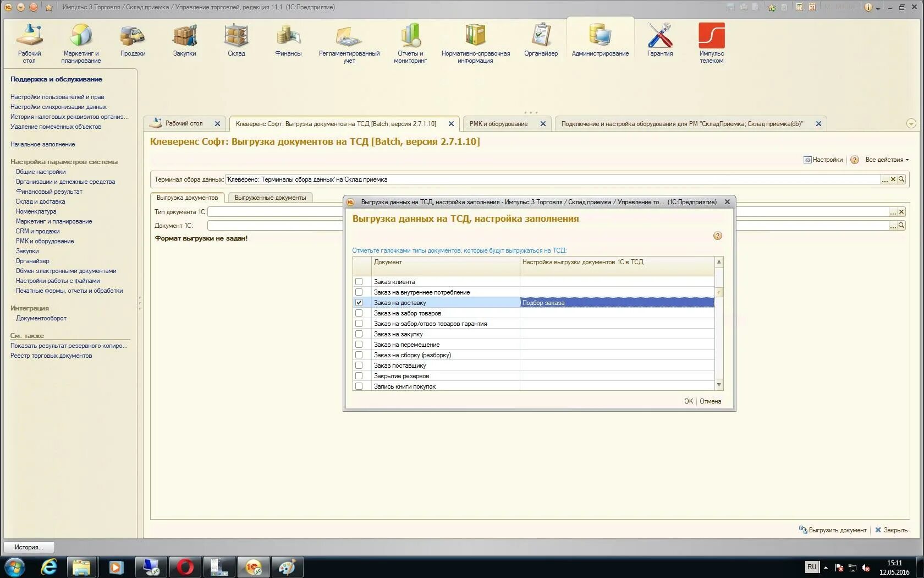This screenshot has width=924, height=578.
Task: Click search icon in Документ 1С field
Action: click(x=901, y=226)
